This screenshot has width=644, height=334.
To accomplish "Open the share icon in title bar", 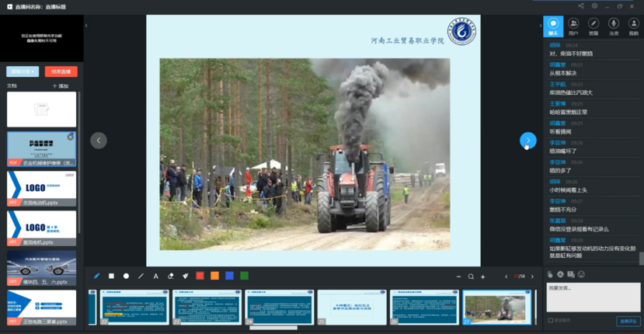I will (x=581, y=6).
